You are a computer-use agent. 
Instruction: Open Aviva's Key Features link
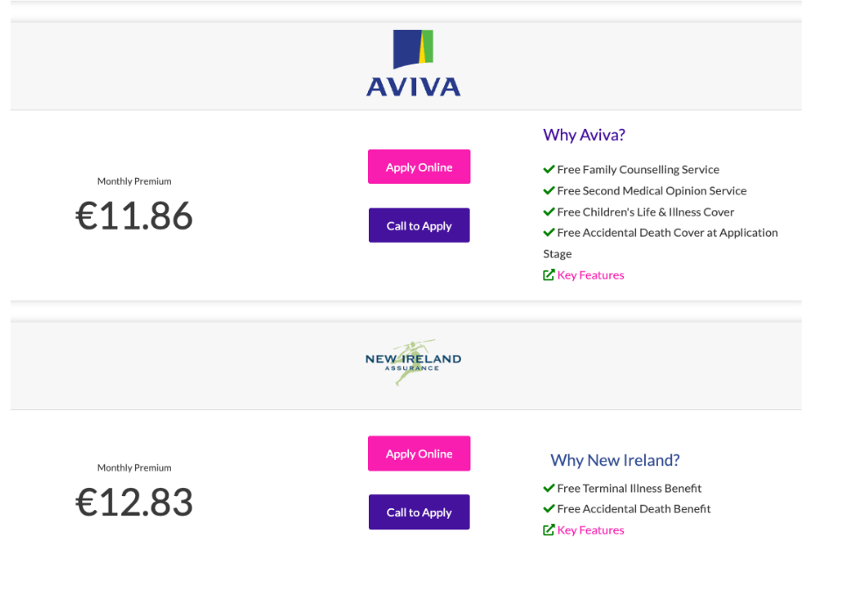591,274
